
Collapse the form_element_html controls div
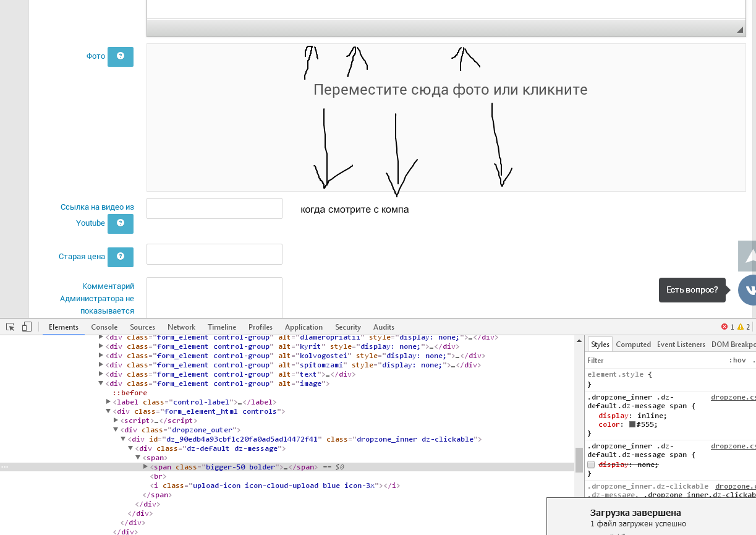click(109, 411)
